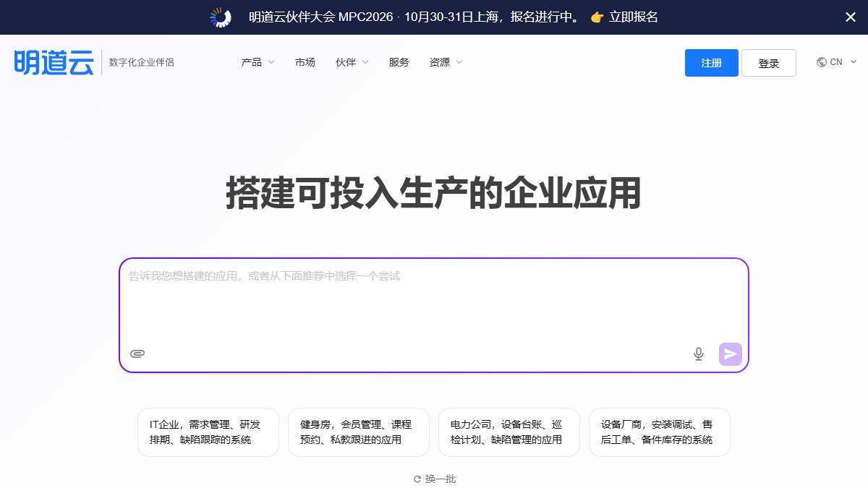868x488 pixels.
Task: Click the colorful MPC2026 banner logo
Action: point(221,17)
